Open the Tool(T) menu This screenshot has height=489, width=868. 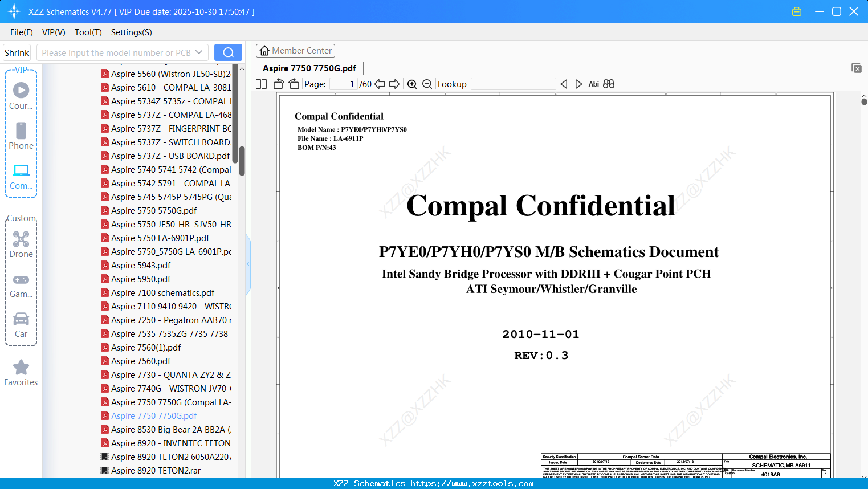pyautogui.click(x=88, y=32)
